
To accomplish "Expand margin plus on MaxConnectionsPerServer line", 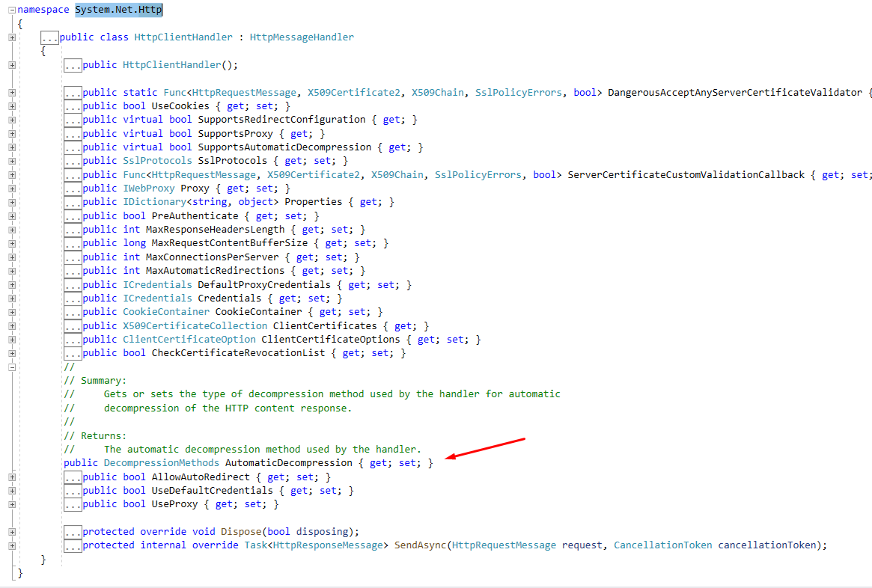I will [12, 257].
